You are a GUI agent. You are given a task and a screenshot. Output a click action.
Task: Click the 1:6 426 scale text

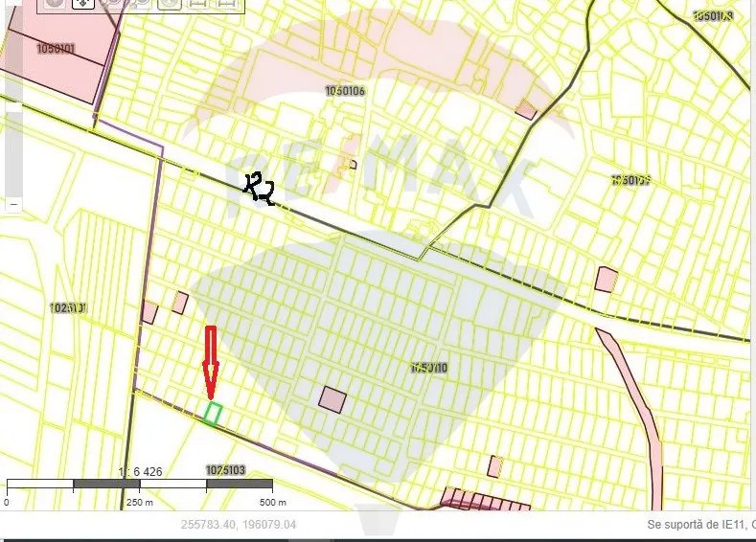[140, 472]
